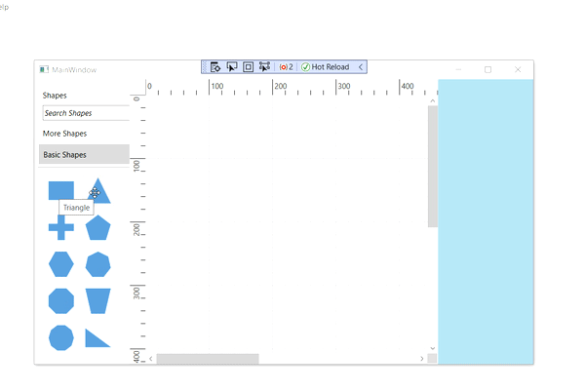Close the MainWindow
Image resolution: width=585 pixels, height=392 pixels.
coord(518,70)
